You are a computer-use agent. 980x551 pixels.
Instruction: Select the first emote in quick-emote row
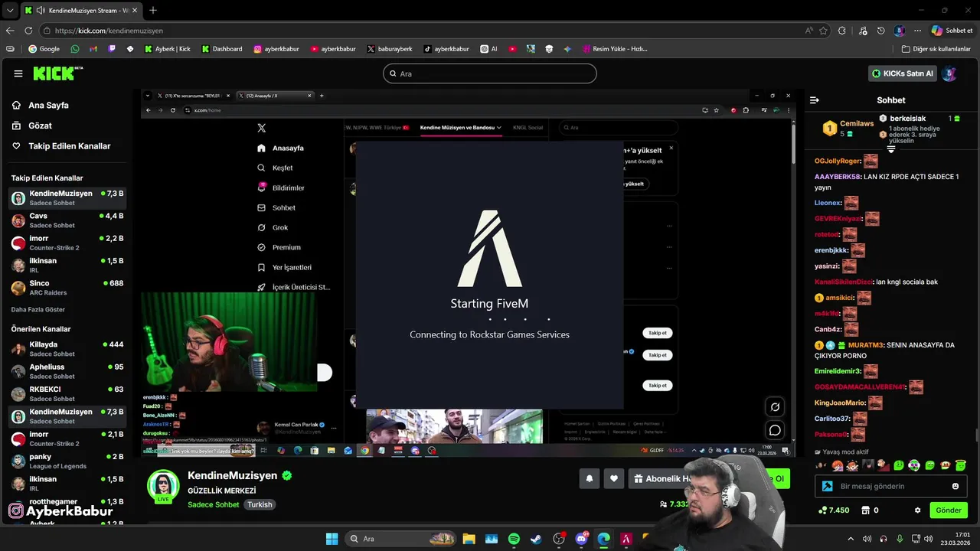coord(821,465)
